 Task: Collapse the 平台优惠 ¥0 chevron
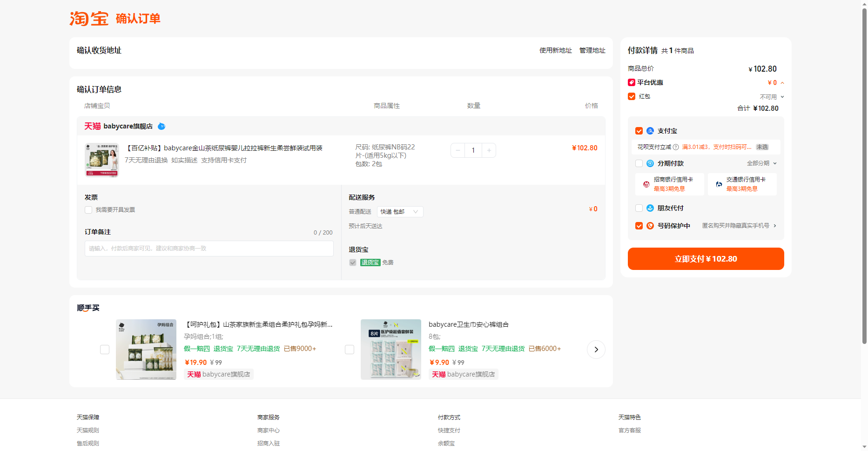point(782,83)
